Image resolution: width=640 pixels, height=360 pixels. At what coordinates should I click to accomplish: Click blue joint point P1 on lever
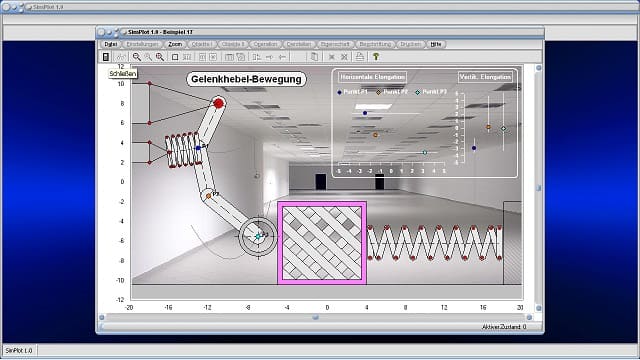click(x=198, y=148)
